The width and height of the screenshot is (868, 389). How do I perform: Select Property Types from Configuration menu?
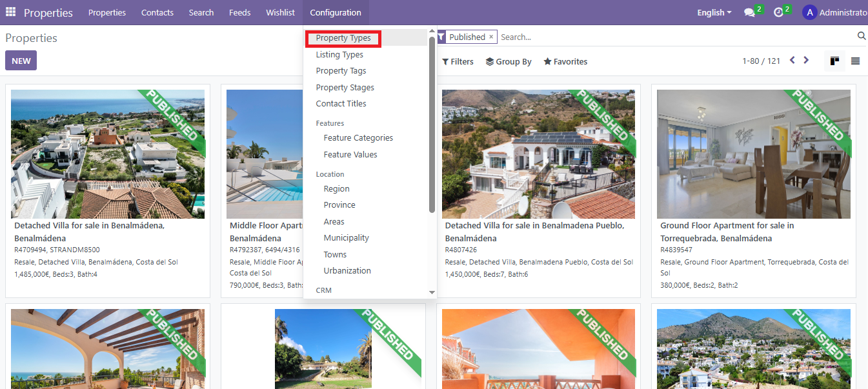(343, 38)
